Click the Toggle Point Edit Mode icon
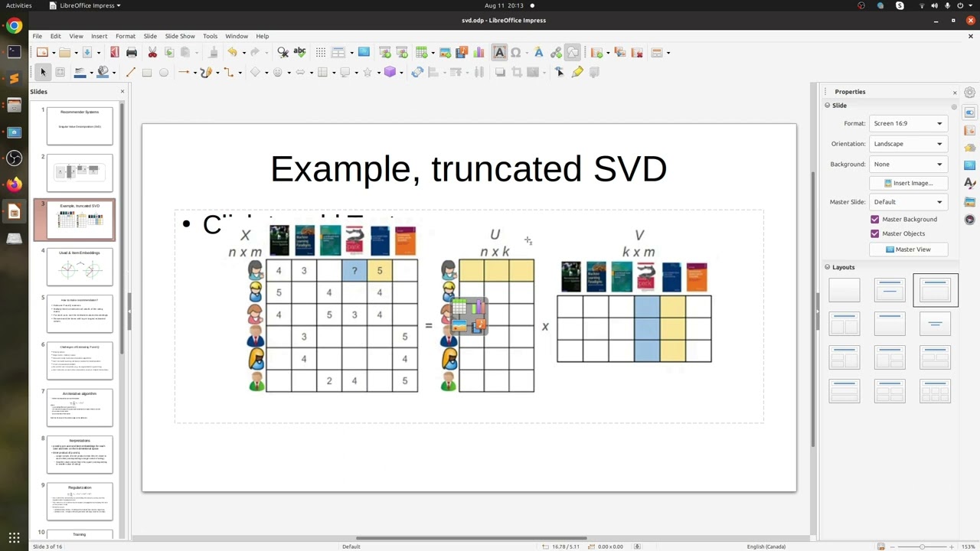Viewport: 980px width, 551px height. (560, 72)
